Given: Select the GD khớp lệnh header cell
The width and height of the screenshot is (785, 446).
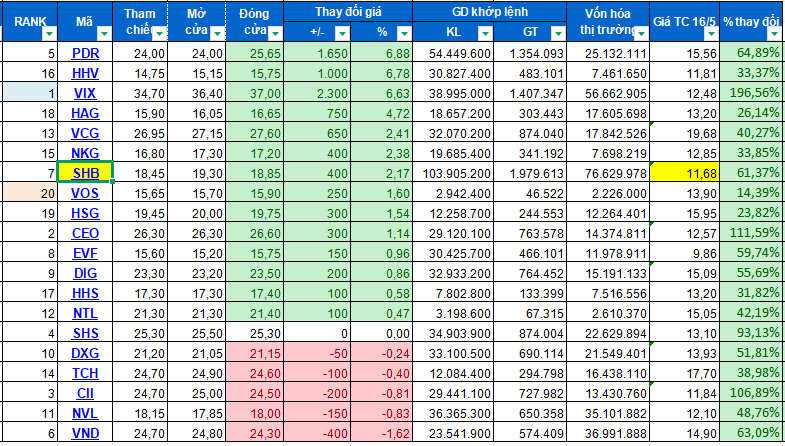Looking at the screenshot, I should tap(490, 12).
